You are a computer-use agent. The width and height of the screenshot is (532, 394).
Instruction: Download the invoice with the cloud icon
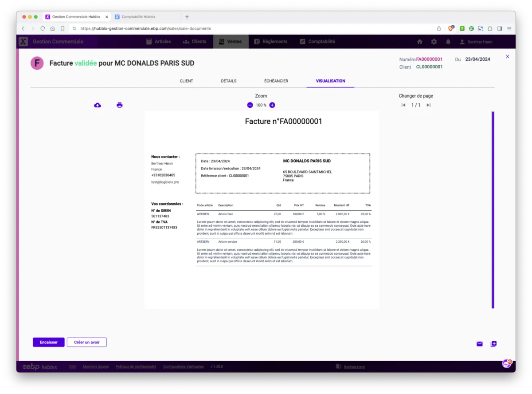coord(98,105)
